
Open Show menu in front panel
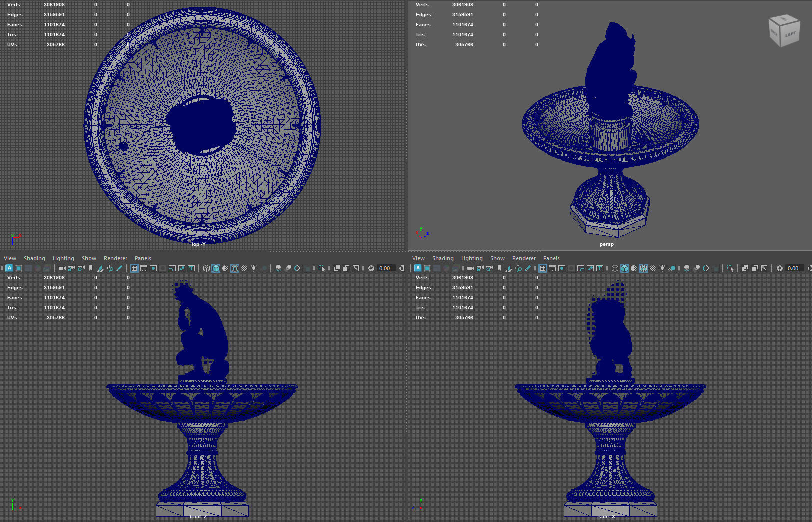click(x=89, y=258)
